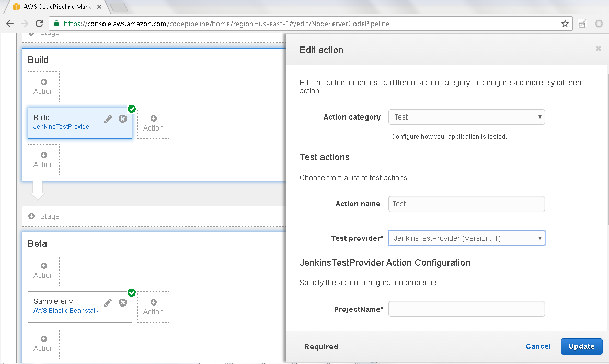Screen dimensions: 609x364
Task: Delete the Build JenkinsTestProvider action
Action: (123, 119)
